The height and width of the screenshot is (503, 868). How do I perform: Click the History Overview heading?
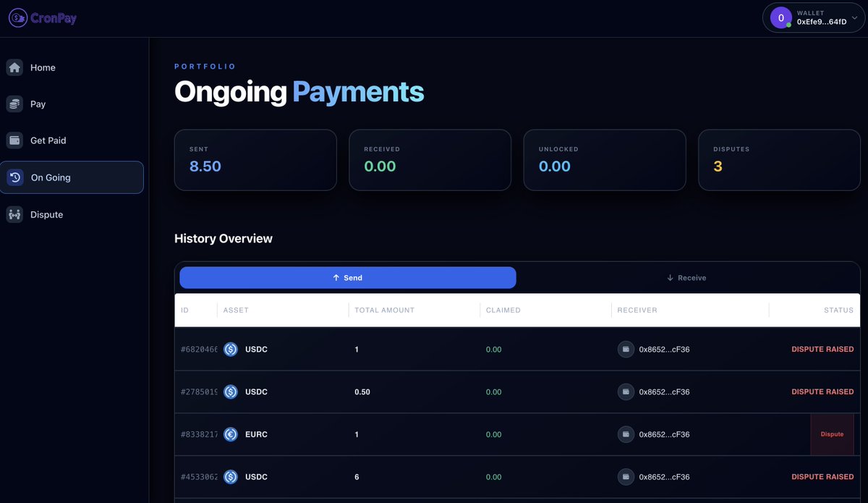(224, 239)
